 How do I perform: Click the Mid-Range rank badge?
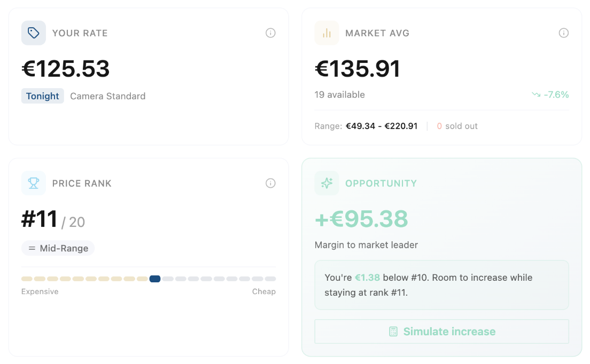(58, 248)
